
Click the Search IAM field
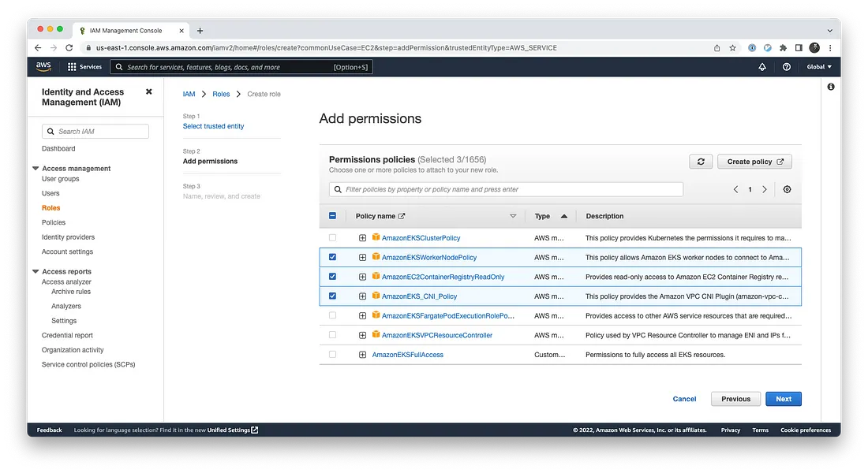click(95, 131)
